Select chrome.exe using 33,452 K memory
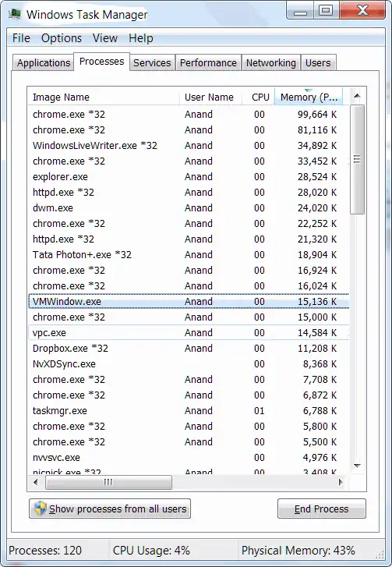 click(189, 161)
